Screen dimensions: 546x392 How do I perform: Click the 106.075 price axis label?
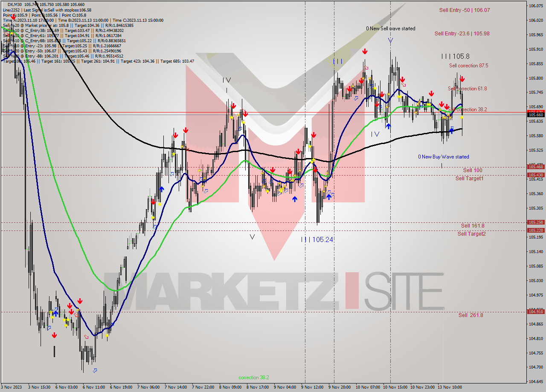coord(536,6)
